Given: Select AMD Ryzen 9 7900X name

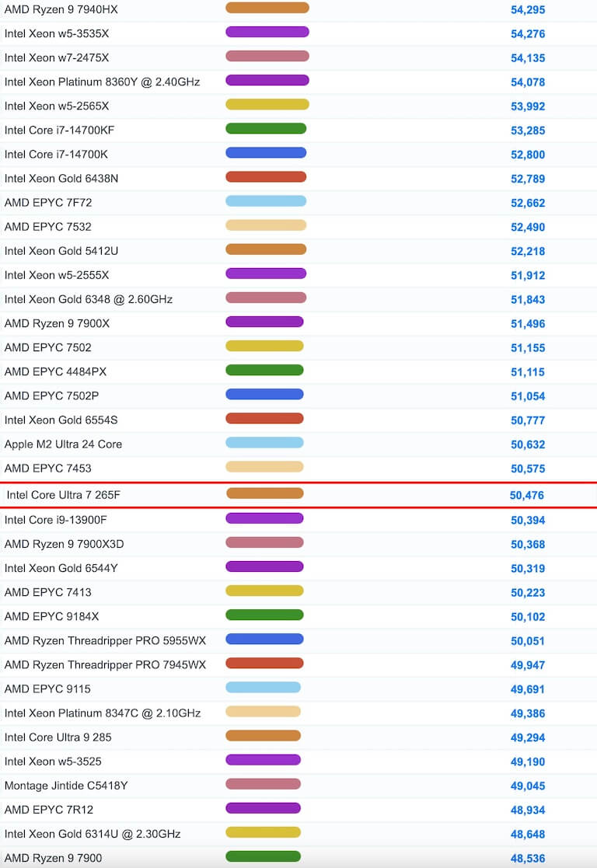Looking at the screenshot, I should pyautogui.click(x=57, y=323).
